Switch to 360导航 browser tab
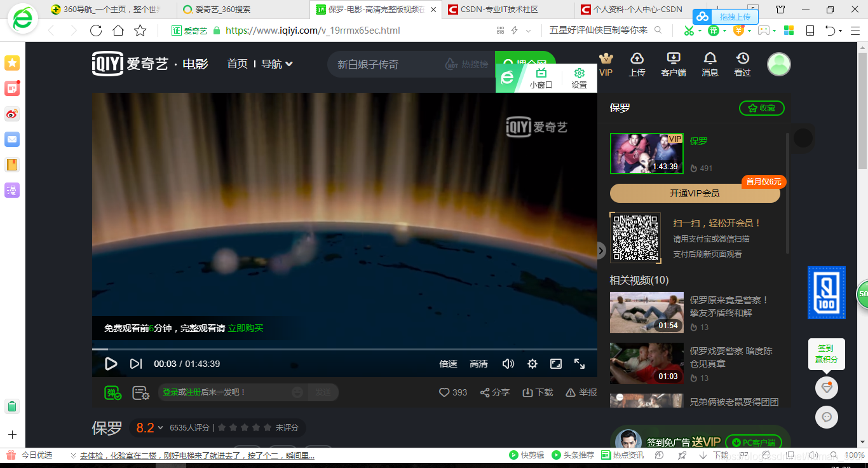Image resolution: width=868 pixels, height=468 pixels. tap(112, 10)
